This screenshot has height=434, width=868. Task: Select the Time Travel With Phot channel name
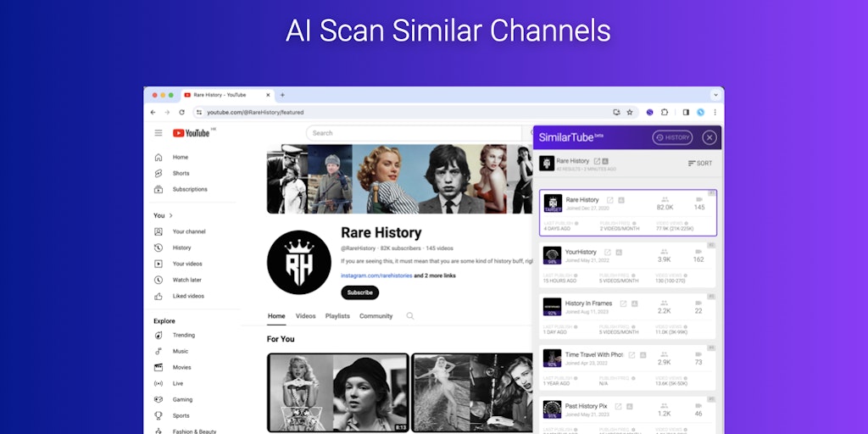[594, 354]
